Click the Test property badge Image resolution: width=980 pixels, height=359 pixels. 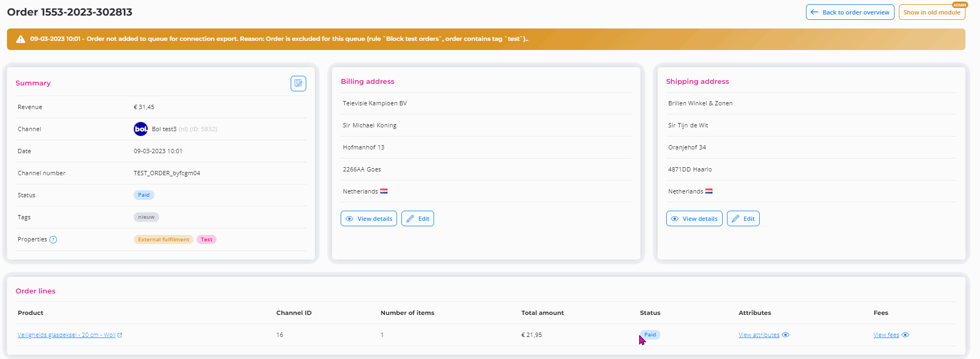coord(207,240)
